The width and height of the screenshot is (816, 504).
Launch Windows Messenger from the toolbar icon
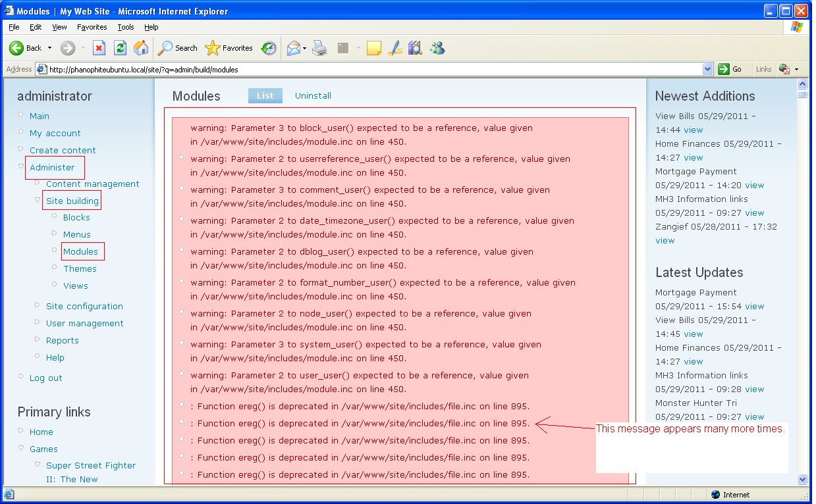coord(437,47)
